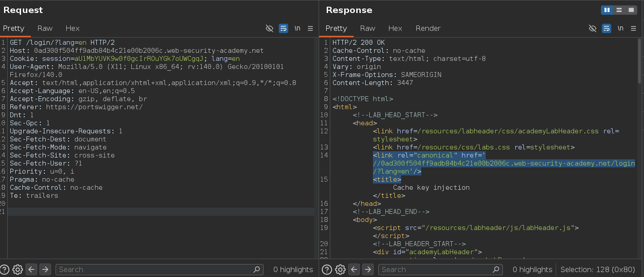
Task: Click 'Cache key injection' title text
Action: click(x=431, y=188)
